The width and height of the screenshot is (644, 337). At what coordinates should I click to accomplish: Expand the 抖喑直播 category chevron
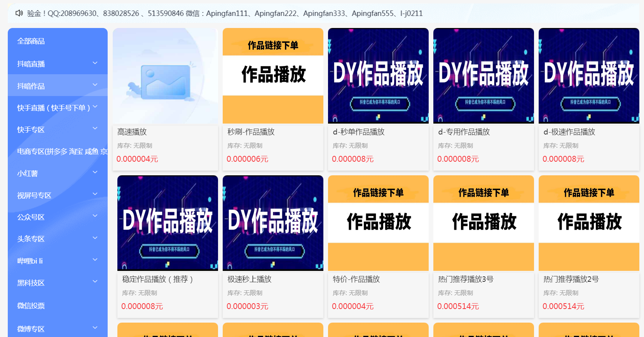tap(95, 63)
